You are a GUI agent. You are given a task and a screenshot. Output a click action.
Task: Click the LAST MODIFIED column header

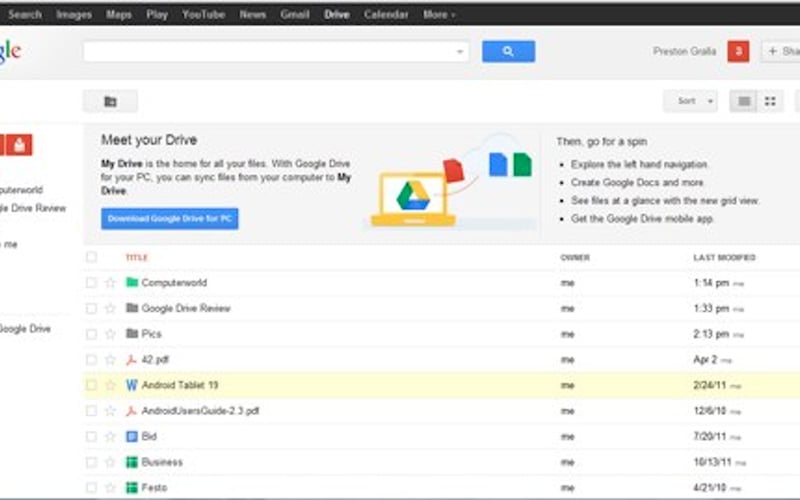tap(724, 257)
